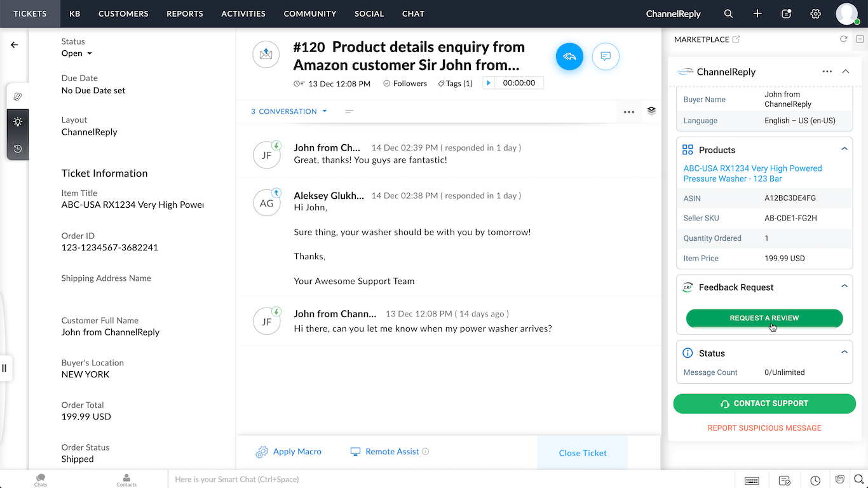Image resolution: width=868 pixels, height=488 pixels.
Task: Open the user profile avatar
Action: click(x=847, y=13)
